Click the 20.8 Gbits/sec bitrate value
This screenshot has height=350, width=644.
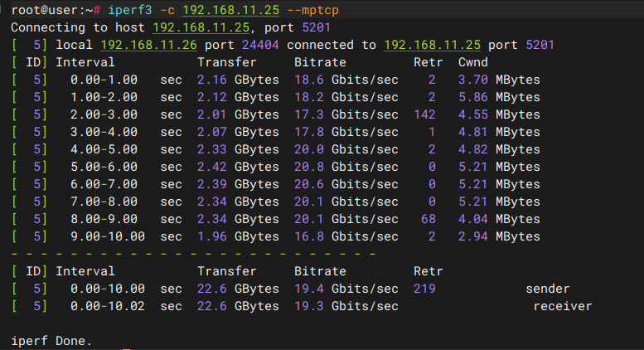[346, 167]
